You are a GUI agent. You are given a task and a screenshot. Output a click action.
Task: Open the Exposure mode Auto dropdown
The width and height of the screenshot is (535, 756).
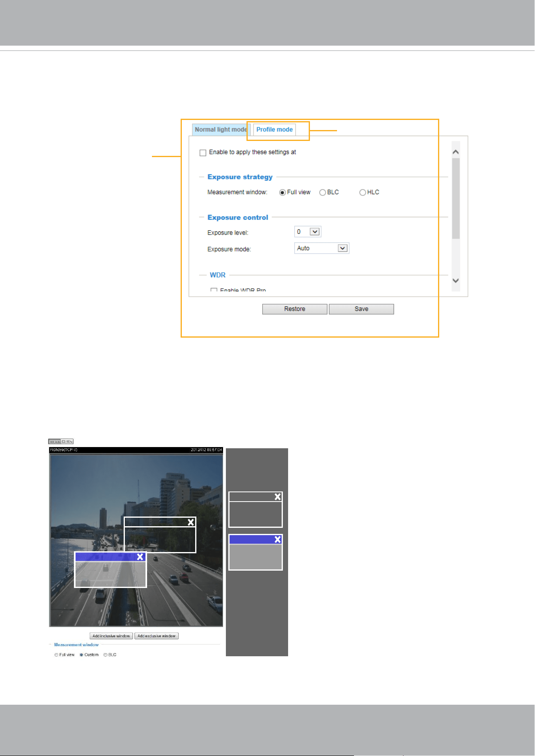tap(322, 248)
